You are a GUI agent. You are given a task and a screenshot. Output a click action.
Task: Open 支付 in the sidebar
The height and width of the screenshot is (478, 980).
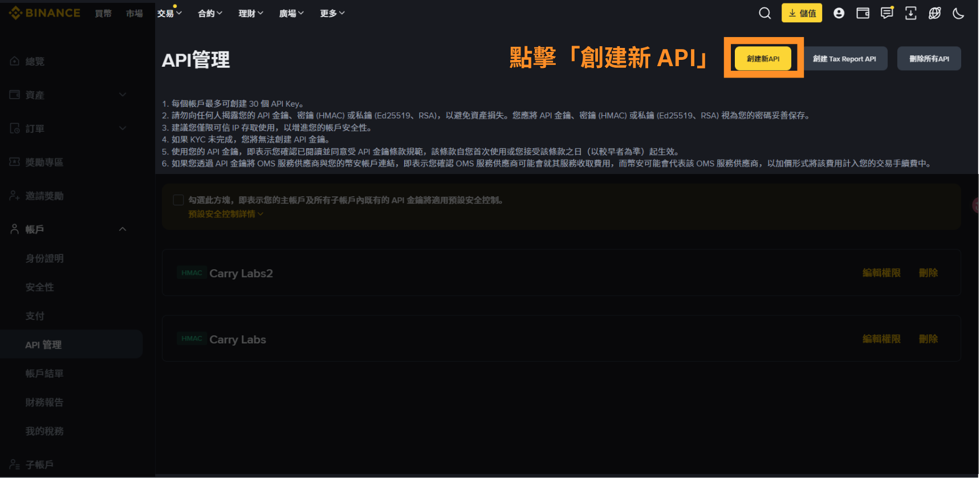35,315
